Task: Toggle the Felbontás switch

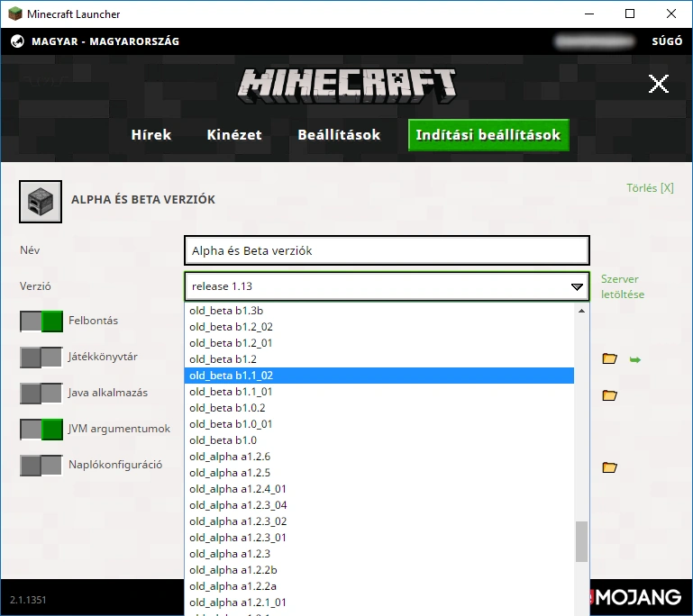Action: 41,321
